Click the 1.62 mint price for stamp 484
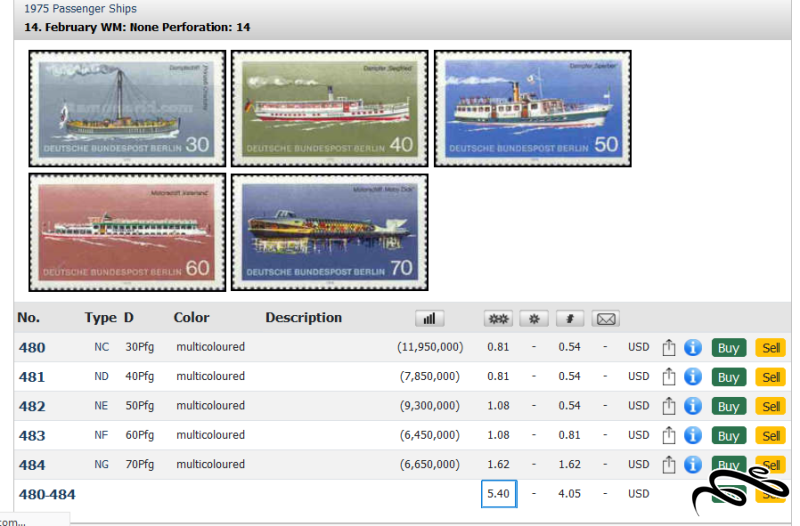Viewport: 800px width, 526px height. click(x=498, y=464)
